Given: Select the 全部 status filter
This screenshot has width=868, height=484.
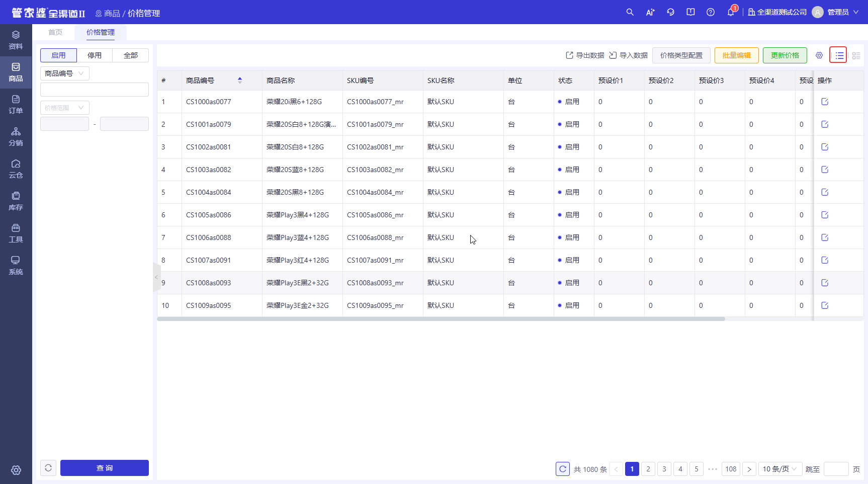Looking at the screenshot, I should [x=131, y=55].
